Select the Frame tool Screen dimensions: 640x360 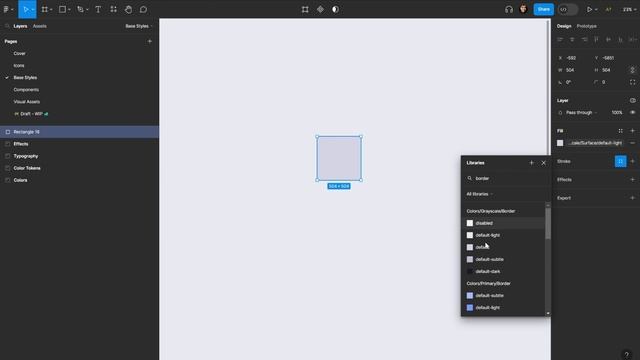44,9
